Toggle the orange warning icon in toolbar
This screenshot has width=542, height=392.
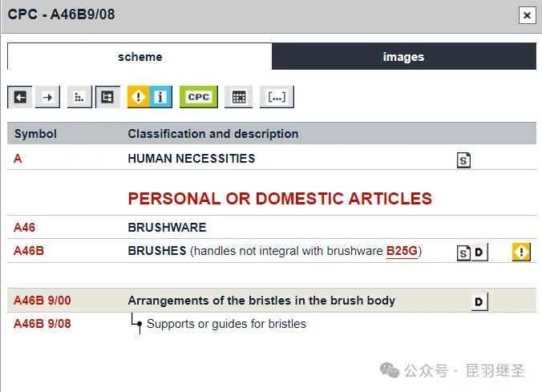click(139, 97)
